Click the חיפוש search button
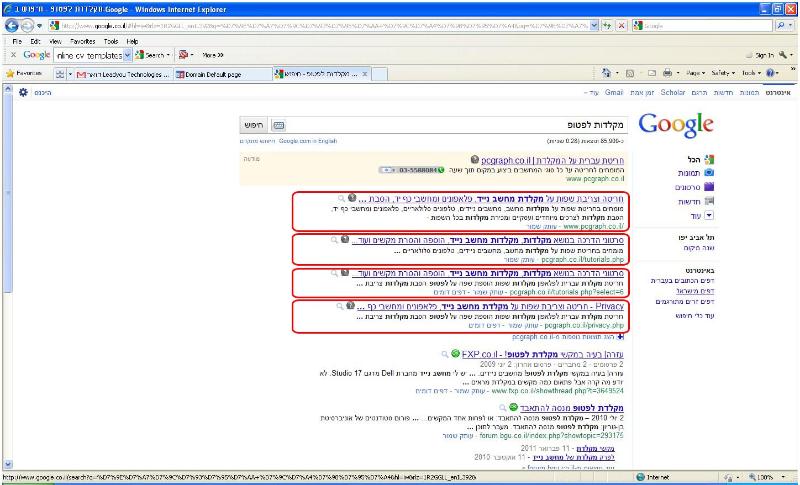Viewport: 800px width, 485px height. pos(254,125)
